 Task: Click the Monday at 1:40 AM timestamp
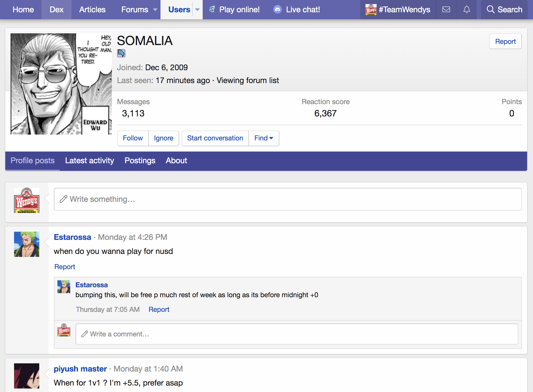[x=148, y=369]
